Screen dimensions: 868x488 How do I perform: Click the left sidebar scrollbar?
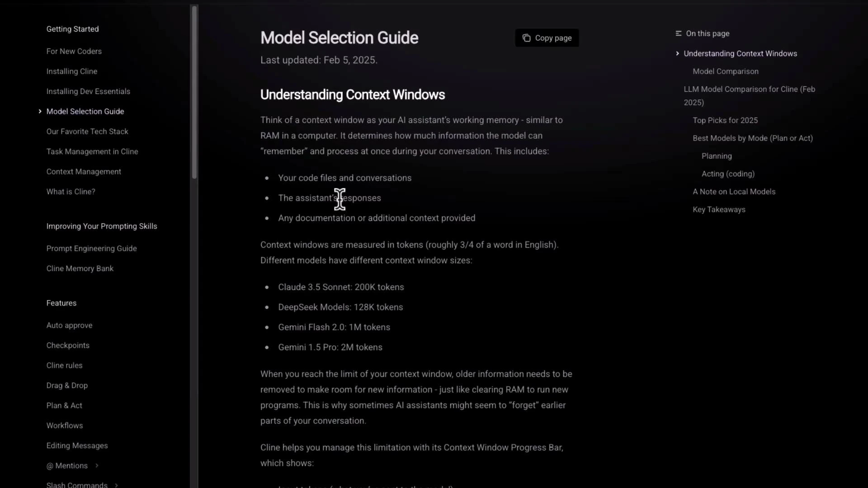point(194,90)
